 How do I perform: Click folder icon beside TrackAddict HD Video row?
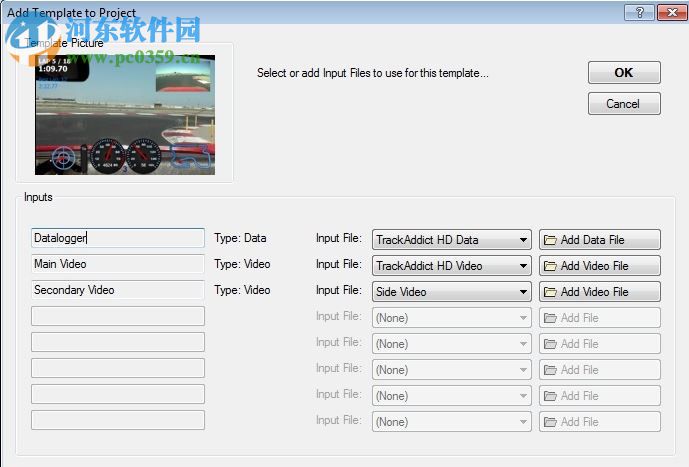tap(550, 266)
